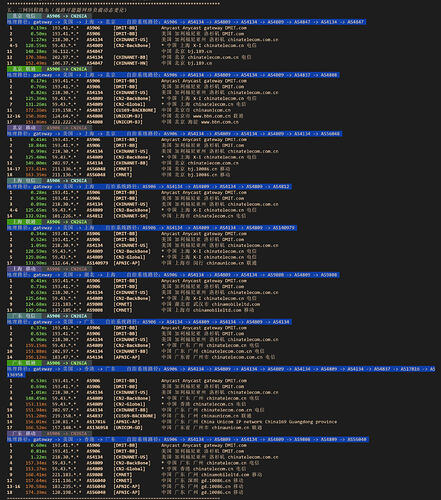Click gd.10086.cn in 广东 移动 hop 18 row
Image resolution: width=441 pixels, height=500 pixels.
[x=216, y=492]
